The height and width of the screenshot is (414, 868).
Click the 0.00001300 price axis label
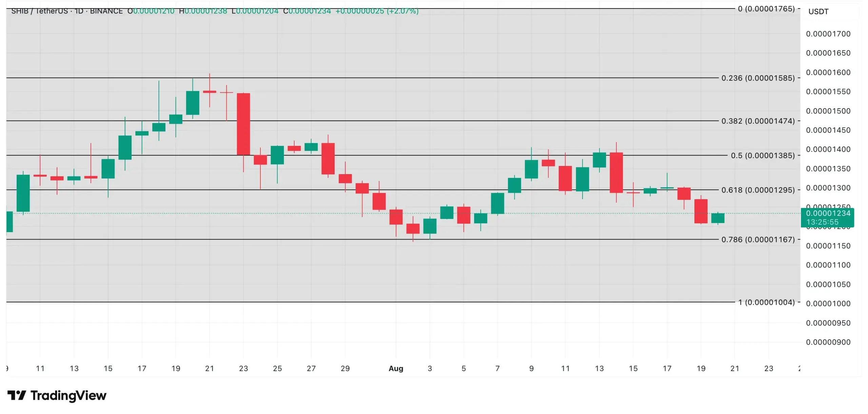tap(828, 188)
